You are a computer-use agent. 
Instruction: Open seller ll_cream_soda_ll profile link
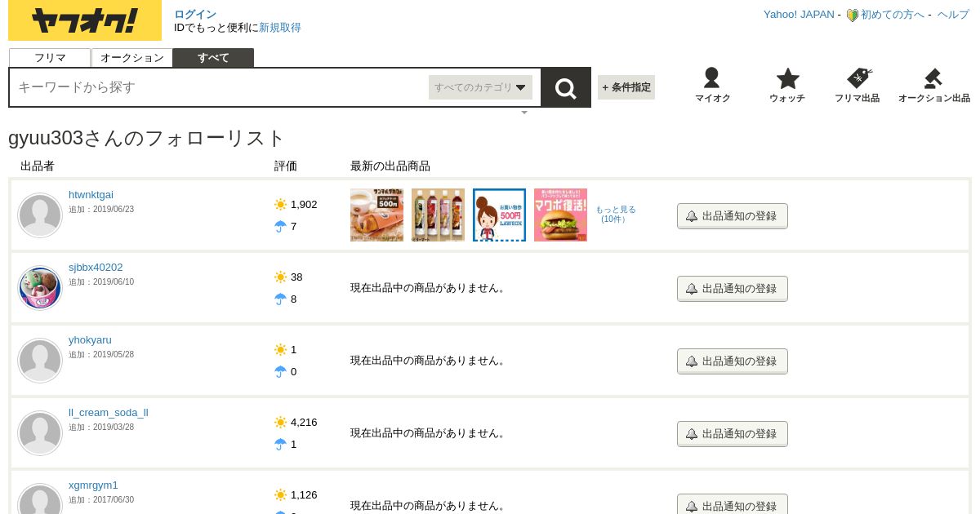(109, 413)
